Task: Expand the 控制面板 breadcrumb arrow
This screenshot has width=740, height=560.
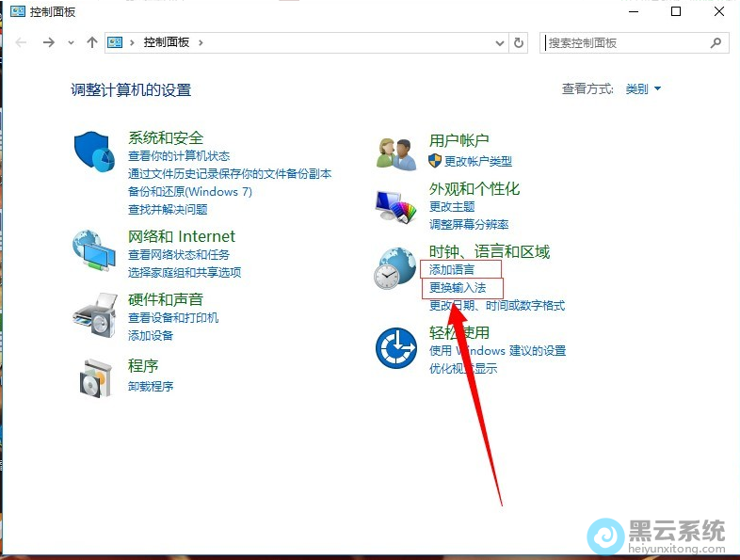Action: pos(201,42)
